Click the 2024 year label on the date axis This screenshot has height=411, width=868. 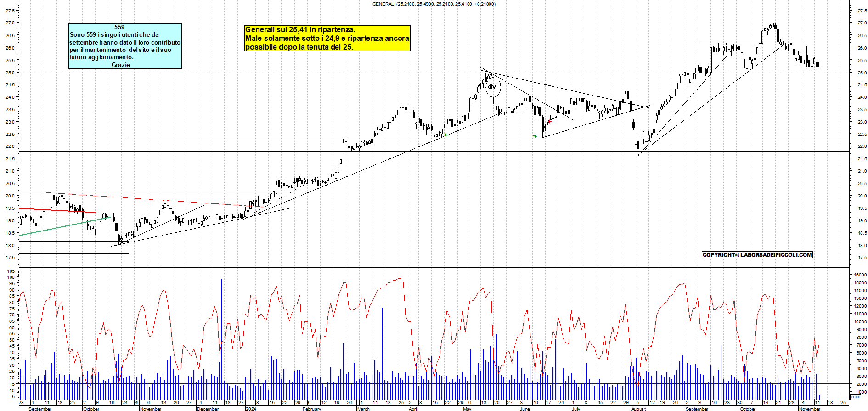tap(251, 409)
